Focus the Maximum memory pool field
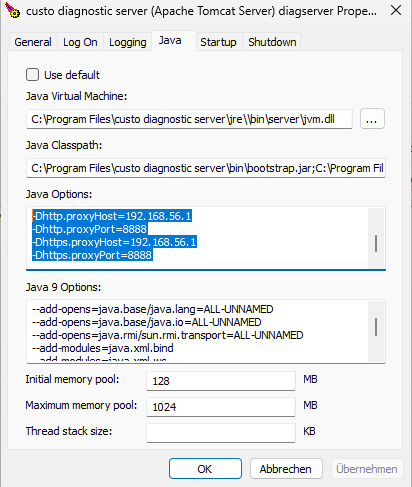 pos(221,407)
